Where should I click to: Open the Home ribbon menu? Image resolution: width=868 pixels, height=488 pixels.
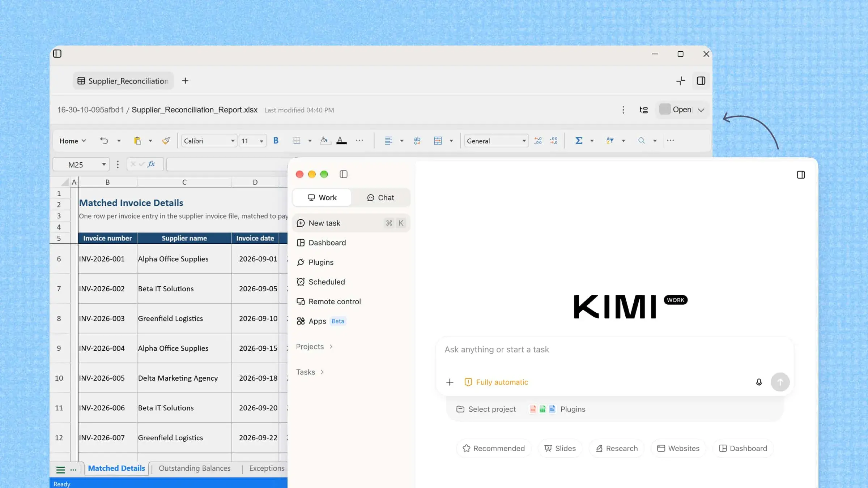pos(72,141)
